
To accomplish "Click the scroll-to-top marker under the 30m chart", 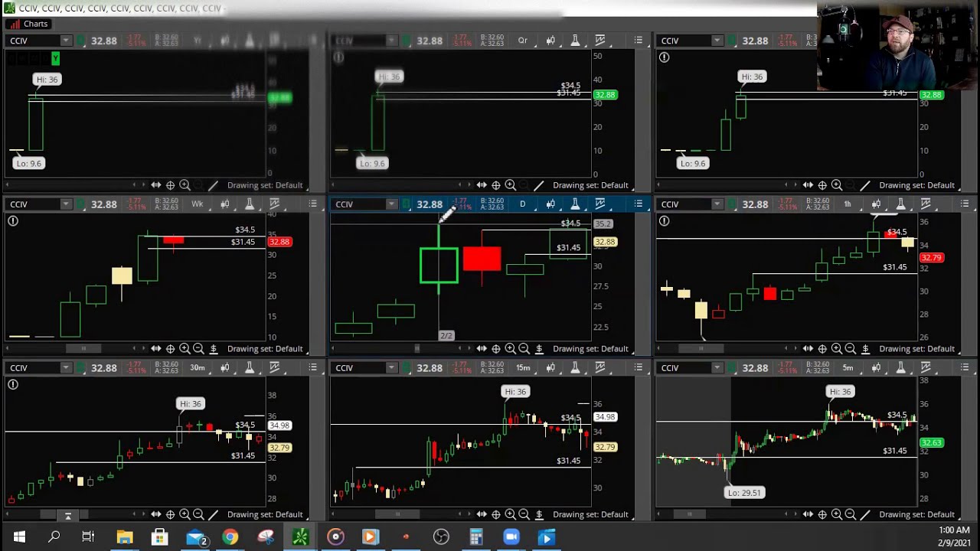I will click(x=67, y=515).
